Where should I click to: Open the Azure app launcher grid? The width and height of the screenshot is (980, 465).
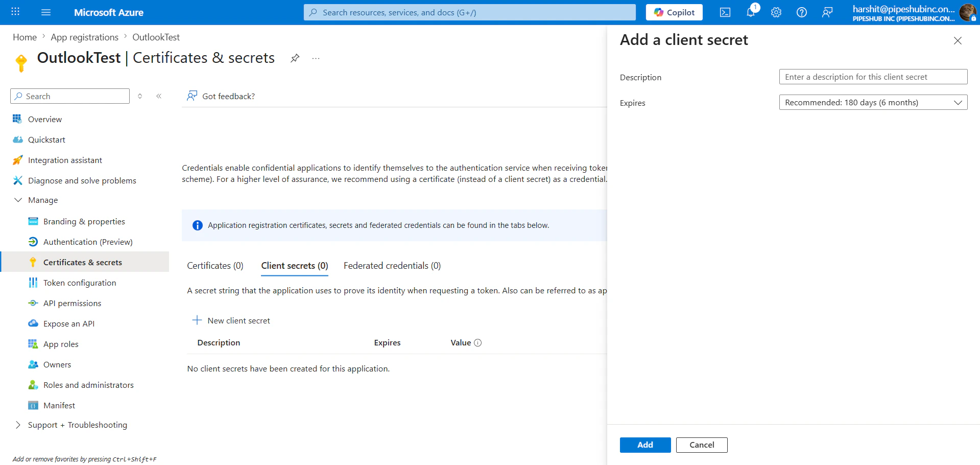(x=15, y=12)
